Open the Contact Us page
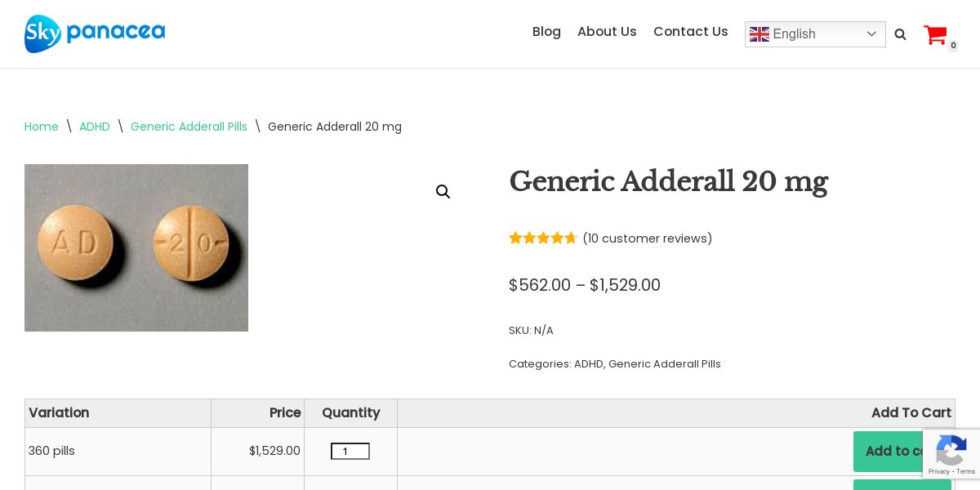This screenshot has height=490, width=980. pos(690,32)
